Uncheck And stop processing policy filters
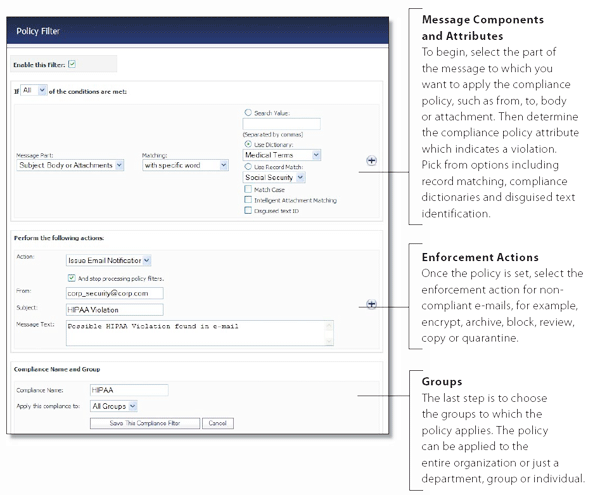The height and width of the screenshot is (497, 600). (72, 278)
